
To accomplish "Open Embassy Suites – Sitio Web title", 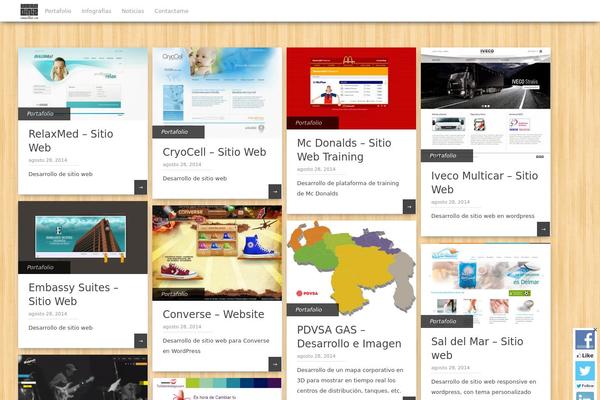I will click(73, 294).
